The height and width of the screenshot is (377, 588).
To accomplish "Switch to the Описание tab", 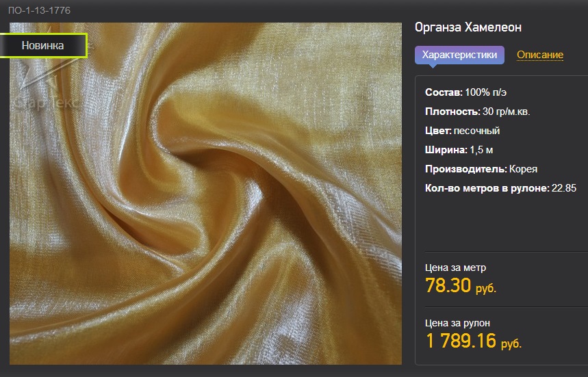I will (540, 55).
